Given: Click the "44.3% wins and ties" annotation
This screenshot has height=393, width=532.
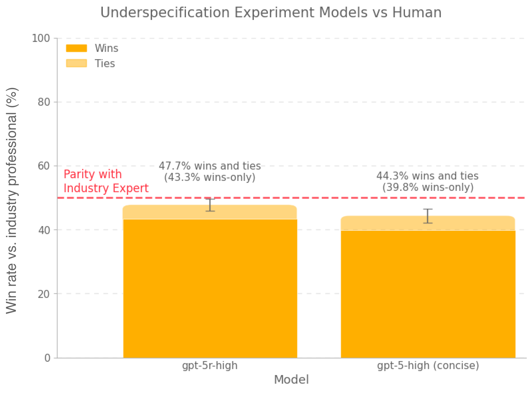Looking at the screenshot, I should point(427,176).
